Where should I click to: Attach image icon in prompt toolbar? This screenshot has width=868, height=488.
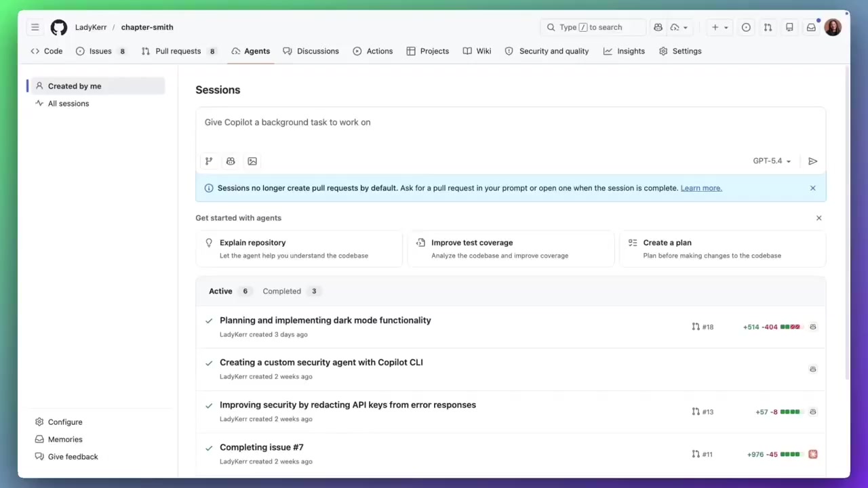pos(252,161)
